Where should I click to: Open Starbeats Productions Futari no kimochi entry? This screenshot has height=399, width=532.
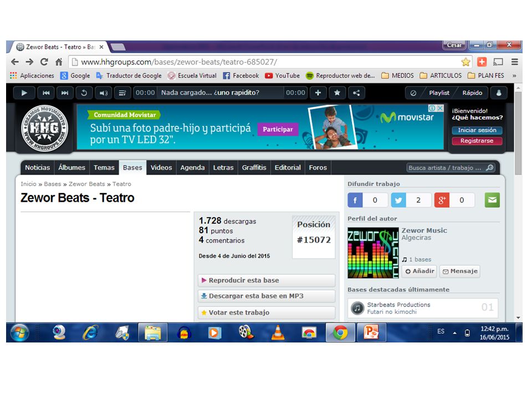click(423, 308)
